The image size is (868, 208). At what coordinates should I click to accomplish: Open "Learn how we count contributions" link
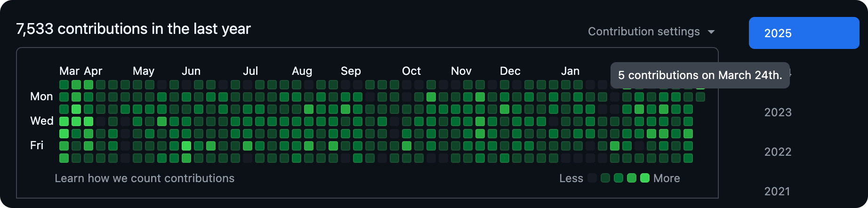pyautogui.click(x=145, y=178)
